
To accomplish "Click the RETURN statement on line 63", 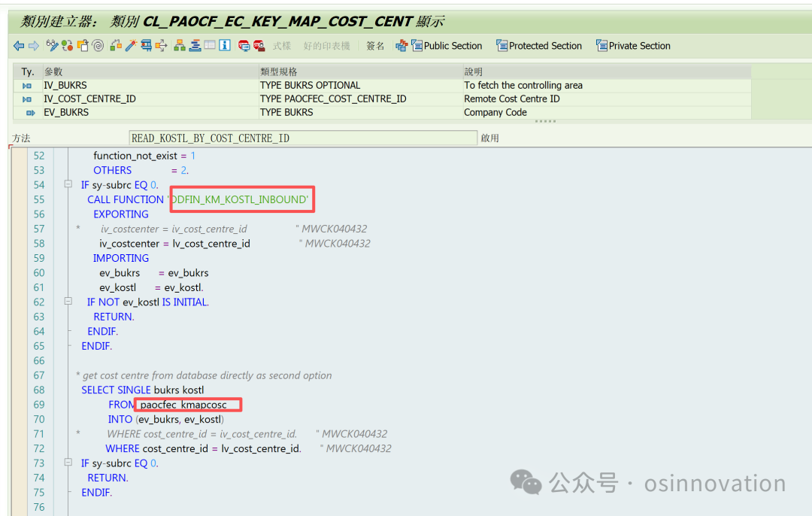I will tap(114, 317).
